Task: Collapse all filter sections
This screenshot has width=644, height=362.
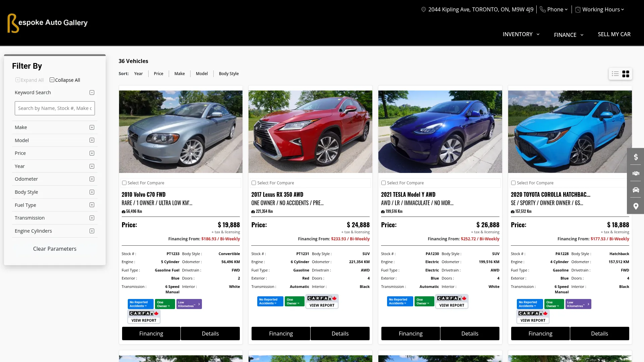Action: click(x=65, y=80)
